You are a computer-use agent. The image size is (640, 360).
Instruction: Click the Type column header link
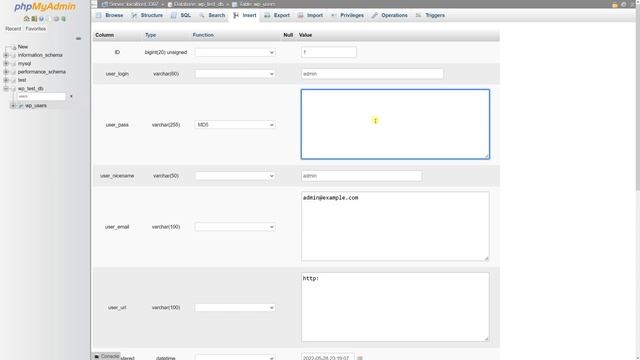point(150,35)
